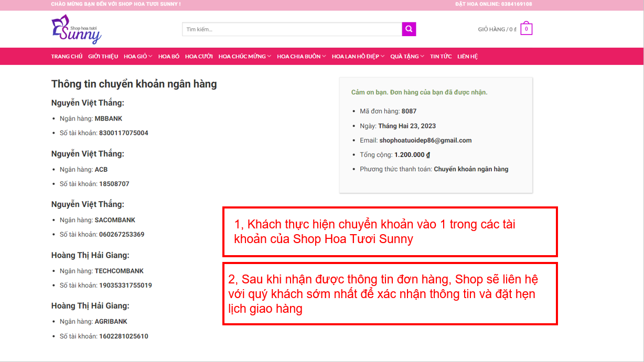The image size is (644, 362).
Task: Open the HOA CƯỚI menu item
Action: tap(199, 57)
